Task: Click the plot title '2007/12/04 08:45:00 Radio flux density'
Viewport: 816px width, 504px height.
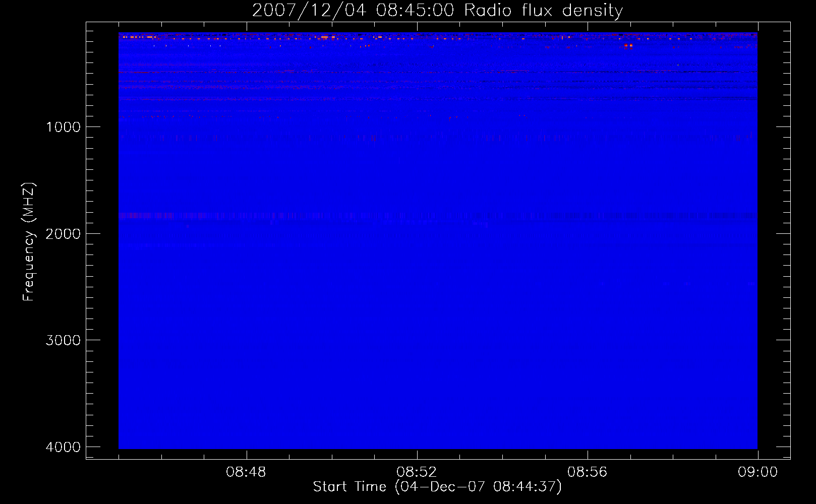Action: 437,10
